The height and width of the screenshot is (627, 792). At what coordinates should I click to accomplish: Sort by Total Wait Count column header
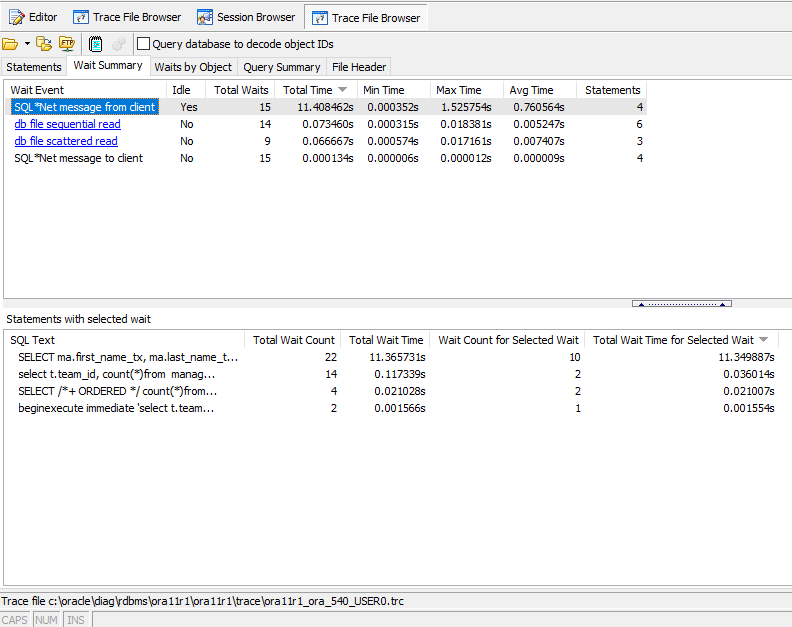293,340
